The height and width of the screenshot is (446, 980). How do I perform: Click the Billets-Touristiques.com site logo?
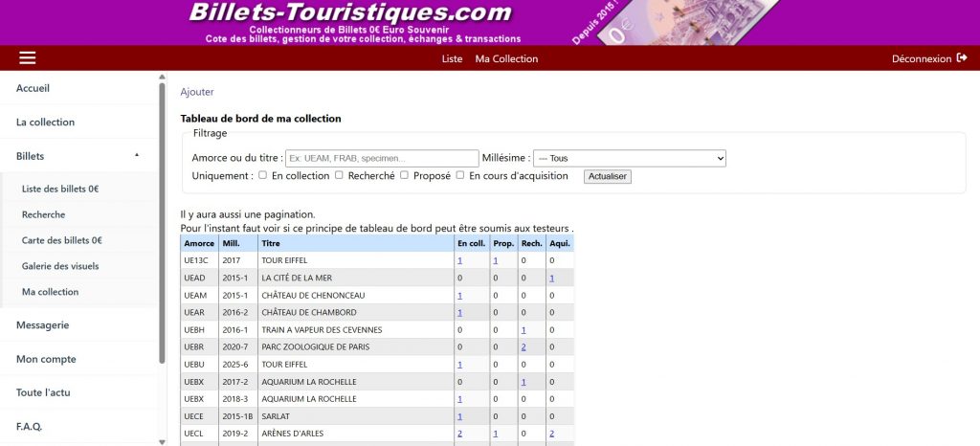[x=350, y=13]
